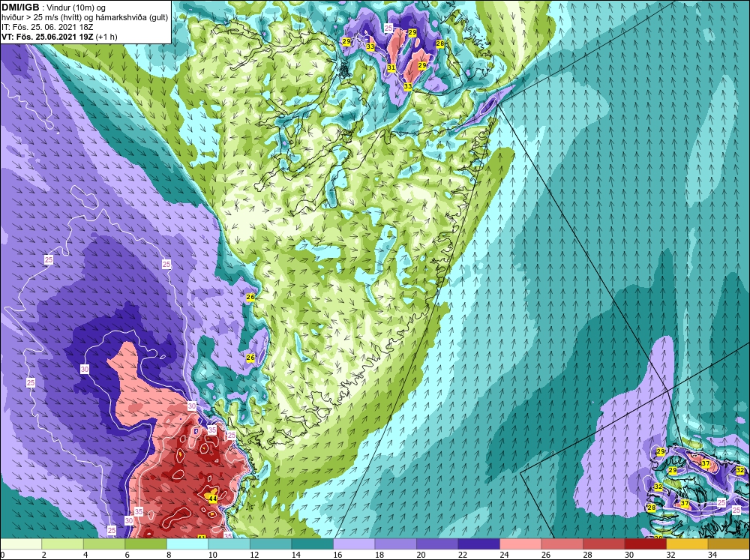Click the legend scale value 34
The width and height of the screenshot is (750, 560).
click(712, 555)
